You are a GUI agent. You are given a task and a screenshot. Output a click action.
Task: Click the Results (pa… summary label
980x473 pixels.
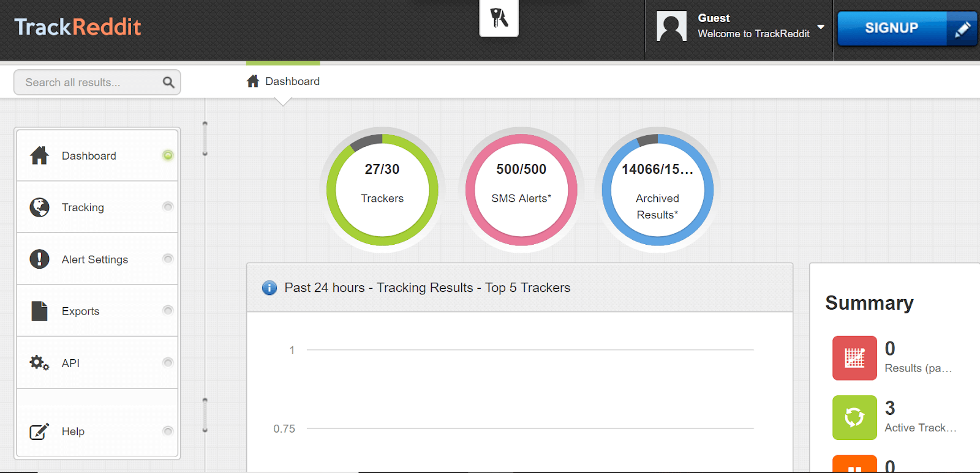(x=918, y=368)
